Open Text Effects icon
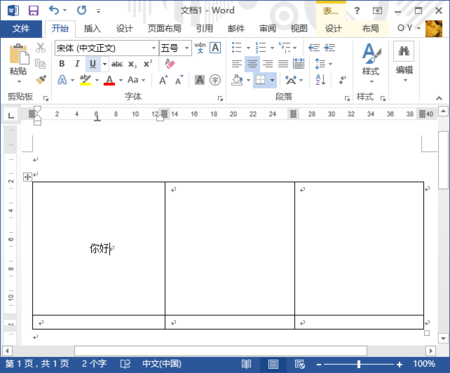Viewport: 450px width, 373px height. point(62,80)
